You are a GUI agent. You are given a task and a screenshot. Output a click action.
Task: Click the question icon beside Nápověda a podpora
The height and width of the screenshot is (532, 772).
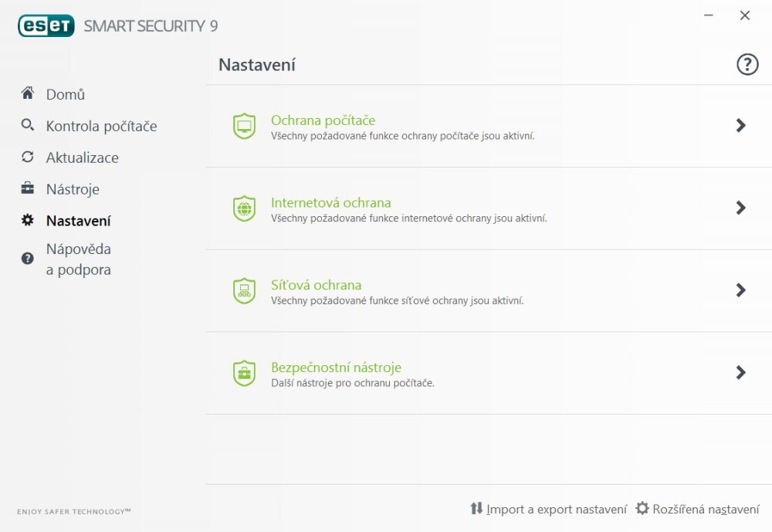pyautogui.click(x=27, y=258)
